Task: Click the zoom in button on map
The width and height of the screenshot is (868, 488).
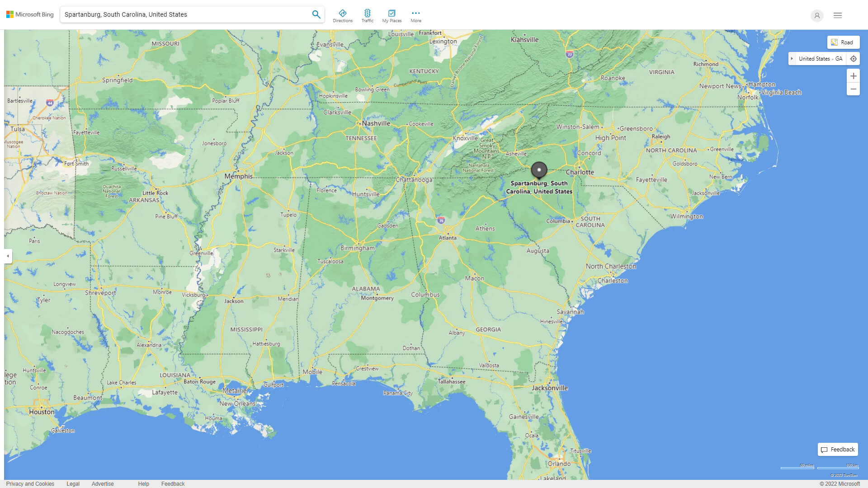Action: coord(854,75)
